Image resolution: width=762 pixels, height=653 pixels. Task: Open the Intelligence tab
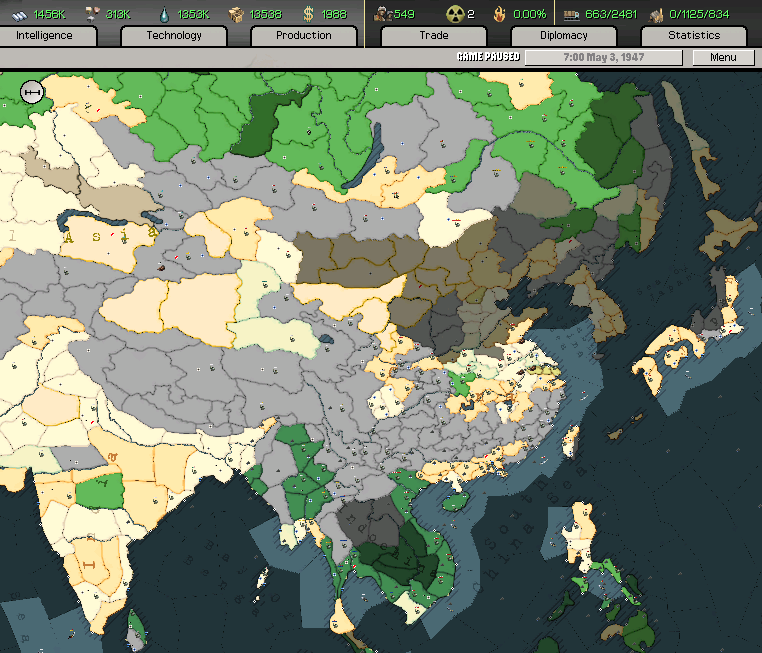pos(48,36)
